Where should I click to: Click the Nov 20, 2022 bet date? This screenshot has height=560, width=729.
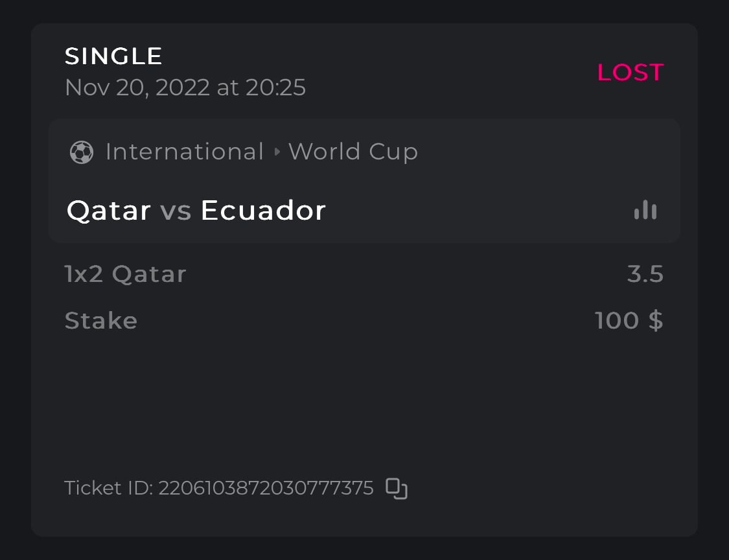(137, 87)
